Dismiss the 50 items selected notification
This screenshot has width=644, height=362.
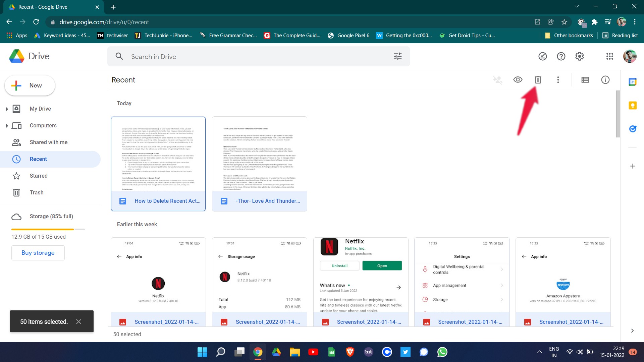point(79,321)
